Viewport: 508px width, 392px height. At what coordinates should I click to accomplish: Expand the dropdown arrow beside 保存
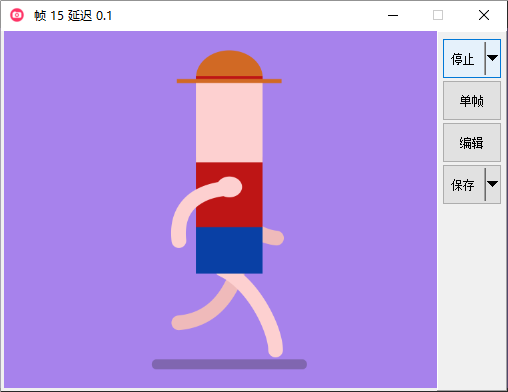(493, 184)
